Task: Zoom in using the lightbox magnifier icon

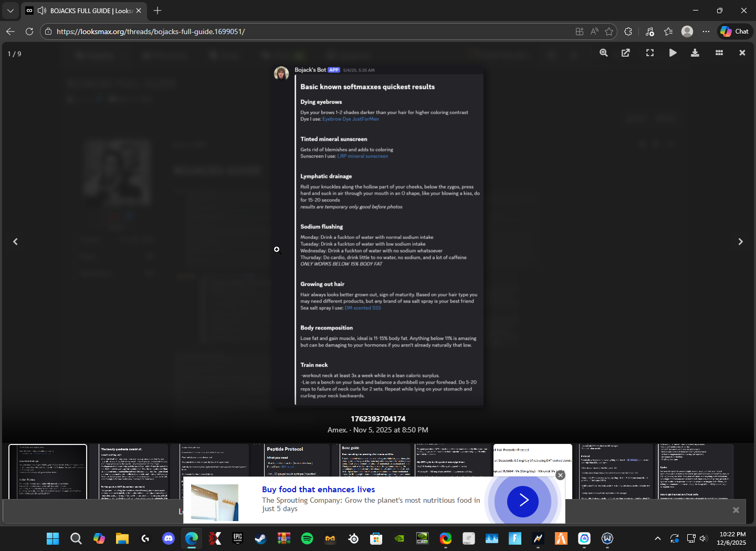Action: [x=604, y=53]
